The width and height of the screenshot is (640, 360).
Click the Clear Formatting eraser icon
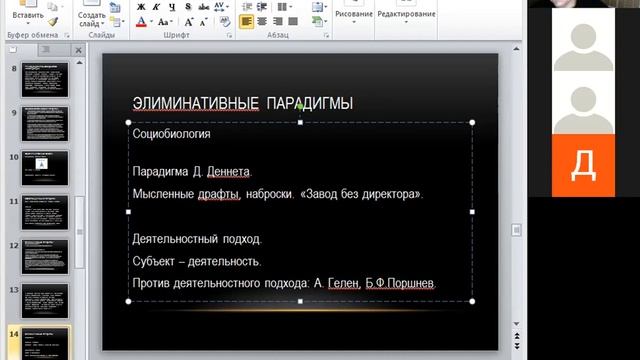point(225,22)
